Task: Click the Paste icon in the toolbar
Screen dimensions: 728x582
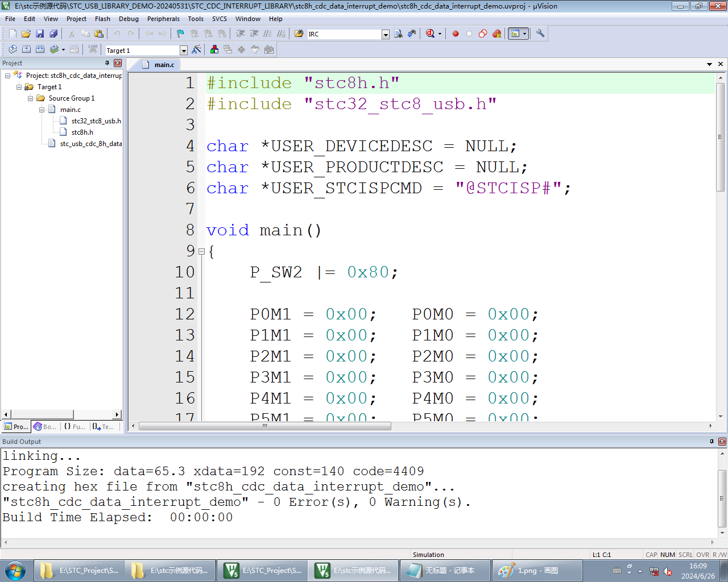Action: point(99,34)
